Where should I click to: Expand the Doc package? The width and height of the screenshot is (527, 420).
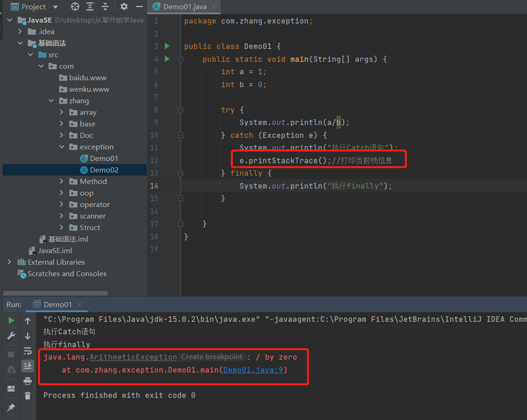61,135
